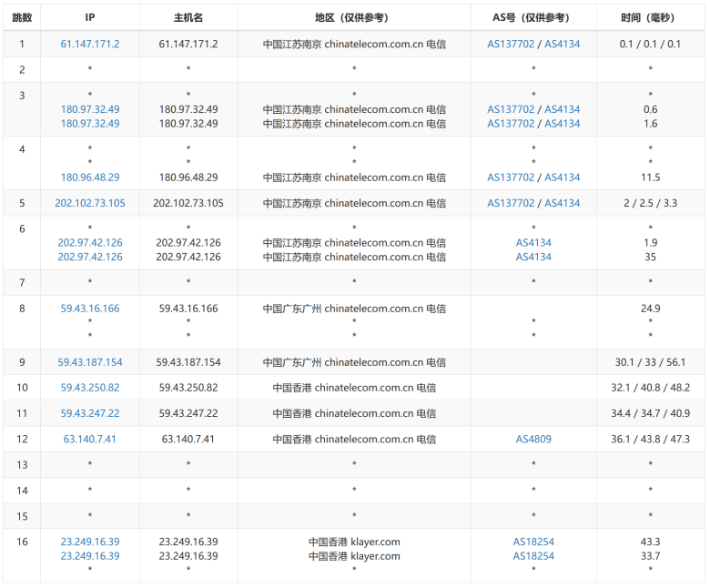Viewport: 710px width, 588px height.
Task: Open AS18254 link on the 33.7 ms line
Action: (x=533, y=556)
